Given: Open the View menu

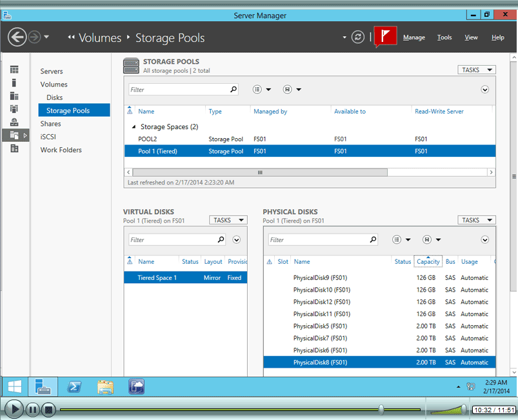Looking at the screenshot, I should (x=471, y=37).
